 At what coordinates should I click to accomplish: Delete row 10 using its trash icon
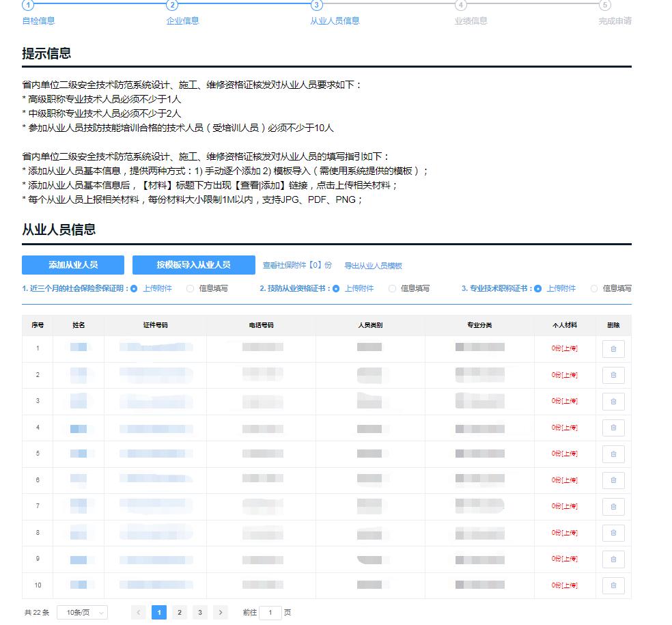click(613, 585)
